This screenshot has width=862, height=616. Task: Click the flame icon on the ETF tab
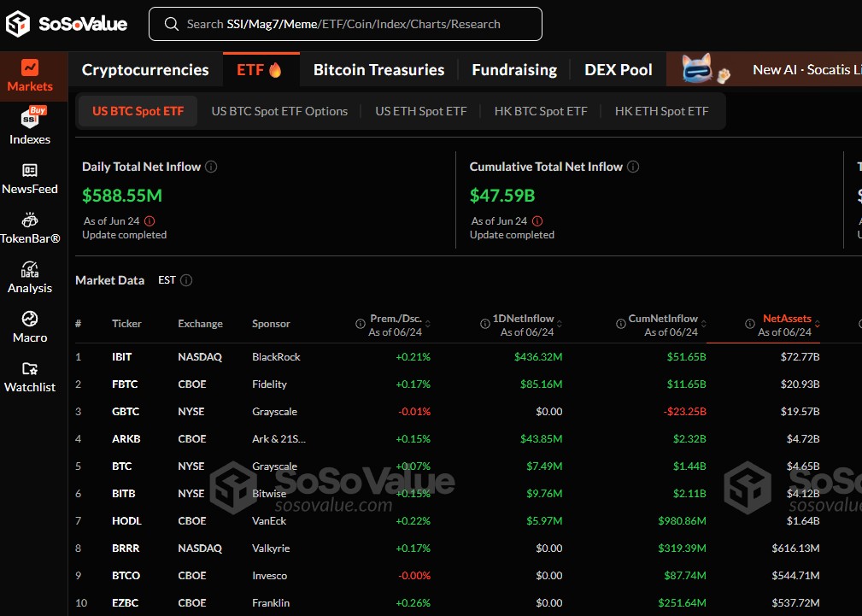point(275,70)
